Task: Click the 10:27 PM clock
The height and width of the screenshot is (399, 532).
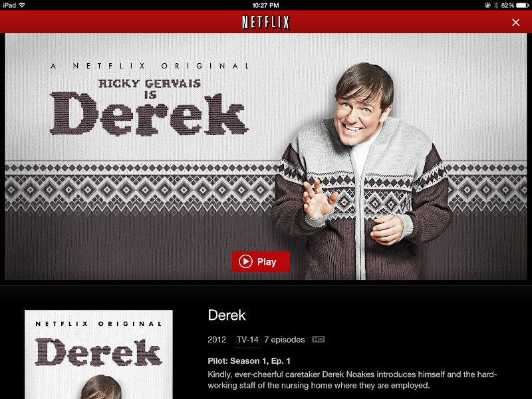Action: point(265,5)
